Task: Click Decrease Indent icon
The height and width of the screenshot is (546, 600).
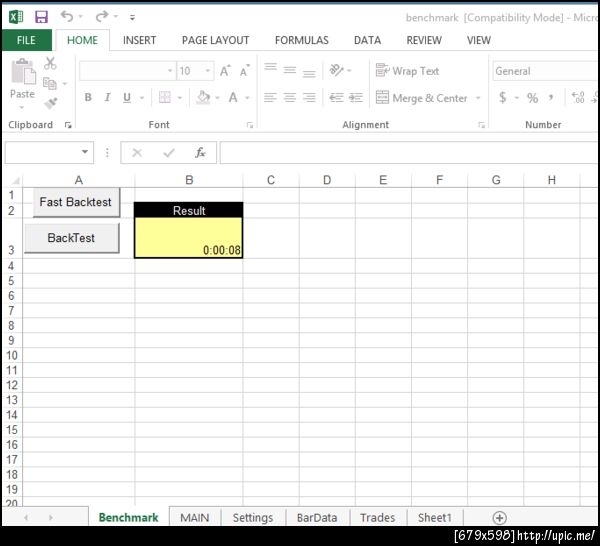Action: [336, 98]
